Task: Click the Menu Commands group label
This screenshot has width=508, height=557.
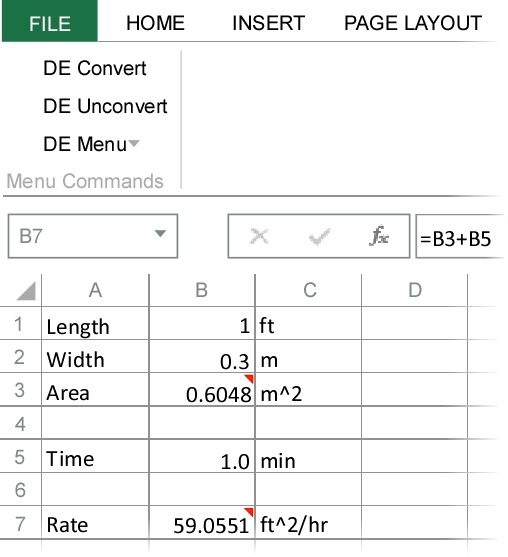Action: 85,181
